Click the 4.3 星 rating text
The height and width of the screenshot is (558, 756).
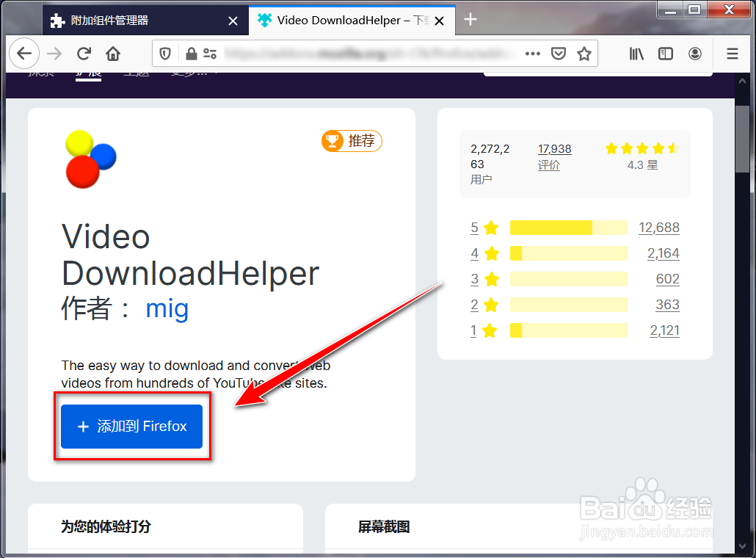(642, 165)
